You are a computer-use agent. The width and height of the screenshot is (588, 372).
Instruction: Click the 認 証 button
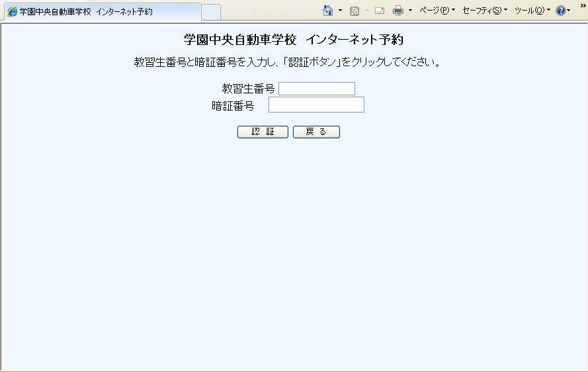(x=263, y=132)
